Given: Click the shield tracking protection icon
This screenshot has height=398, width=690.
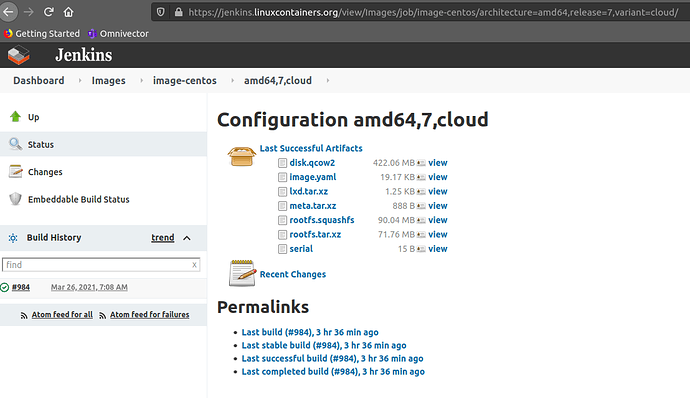Looking at the screenshot, I should pos(161,12).
